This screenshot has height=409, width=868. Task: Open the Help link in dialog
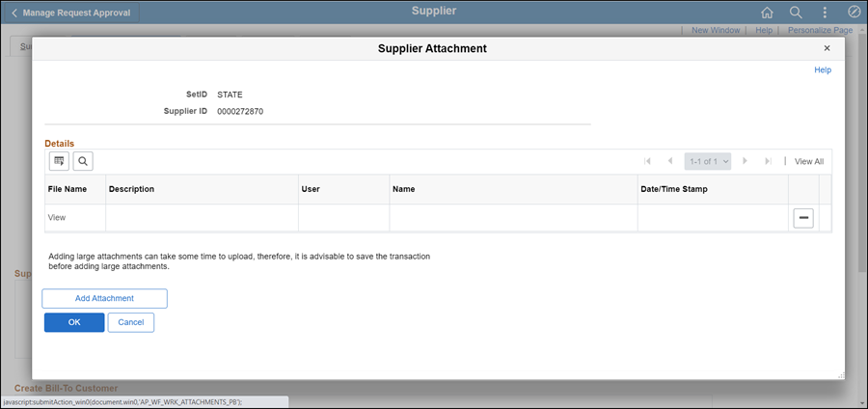(822, 70)
